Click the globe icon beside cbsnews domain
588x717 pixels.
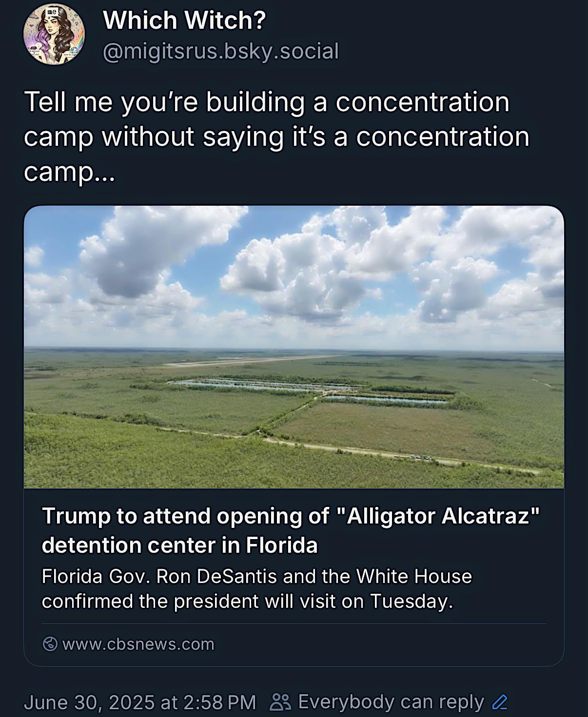click(x=50, y=644)
